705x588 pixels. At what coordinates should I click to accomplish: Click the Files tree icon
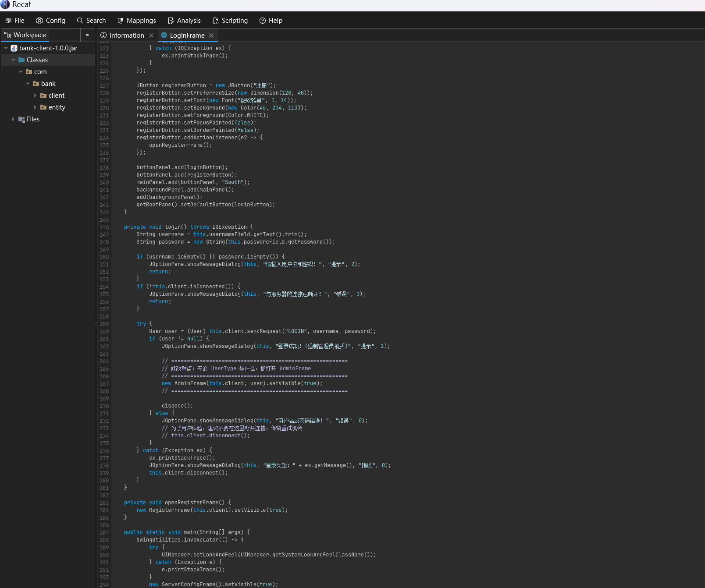coord(21,119)
